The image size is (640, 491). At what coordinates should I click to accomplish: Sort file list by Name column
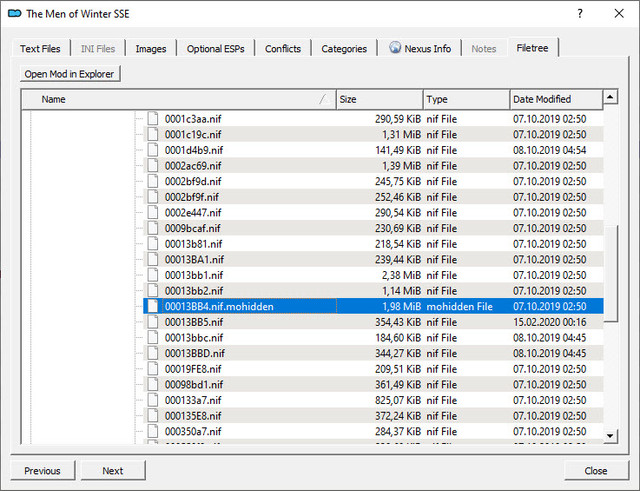[x=179, y=99]
